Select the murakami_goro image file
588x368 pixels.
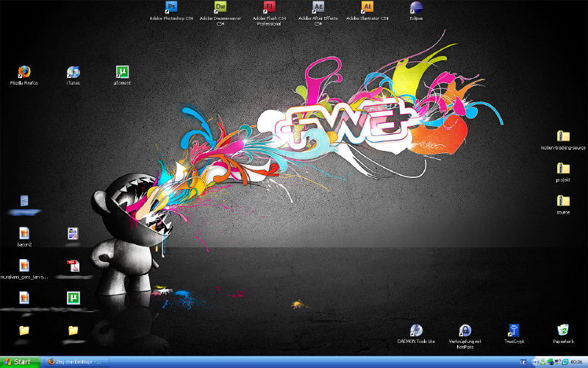24,269
